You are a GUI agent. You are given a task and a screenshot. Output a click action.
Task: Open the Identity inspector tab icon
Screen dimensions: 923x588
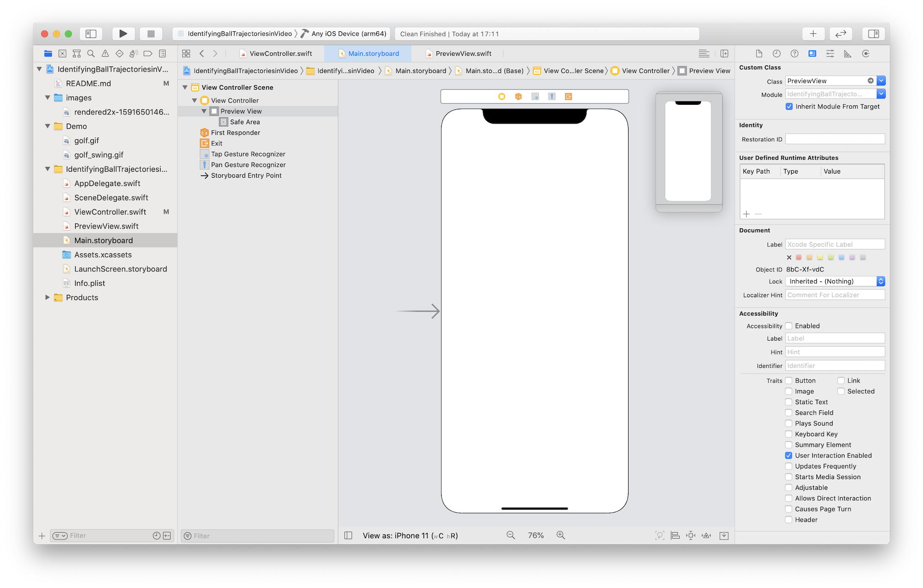tap(812, 54)
